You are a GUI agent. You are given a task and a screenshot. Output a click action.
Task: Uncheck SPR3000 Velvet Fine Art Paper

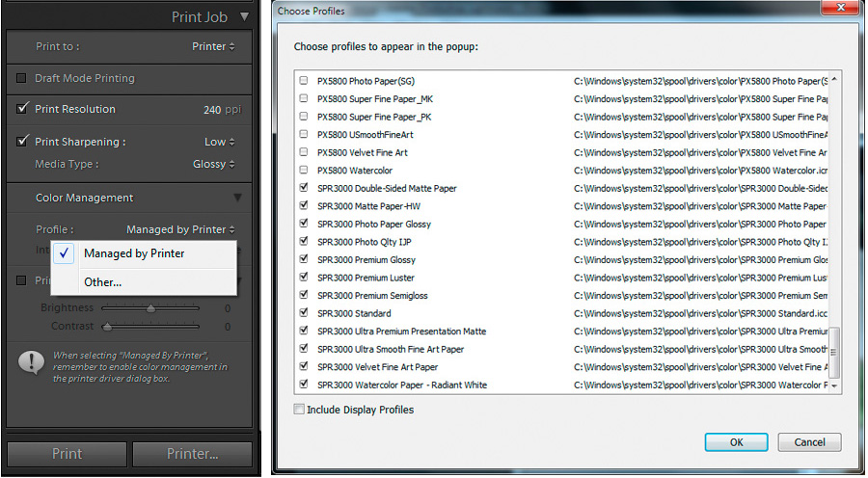[304, 366]
